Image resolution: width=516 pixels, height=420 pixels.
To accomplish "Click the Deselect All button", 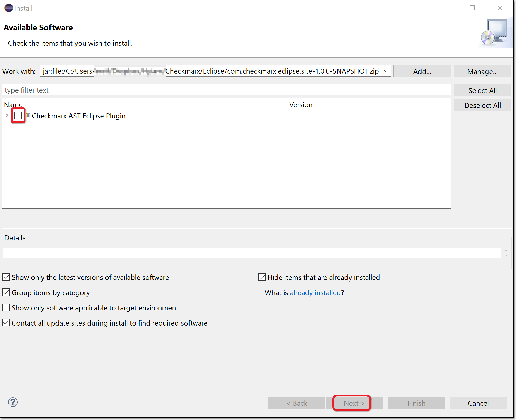I will click(482, 105).
